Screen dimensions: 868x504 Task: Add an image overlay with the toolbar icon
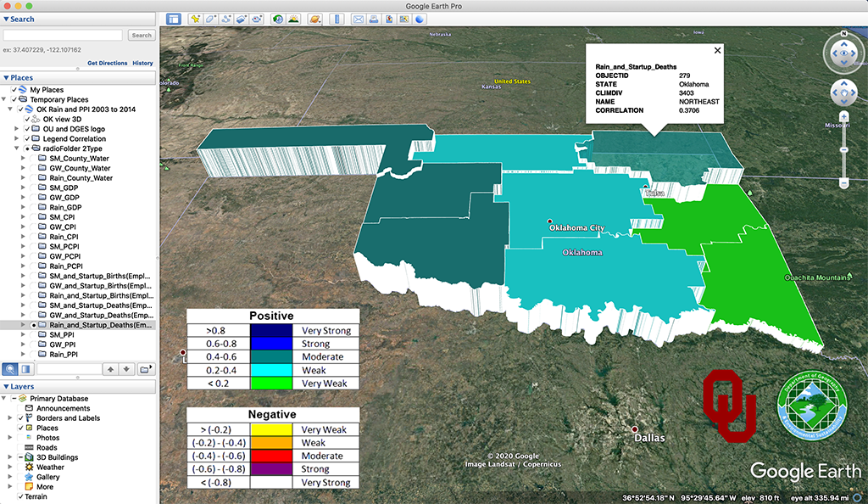242,19
